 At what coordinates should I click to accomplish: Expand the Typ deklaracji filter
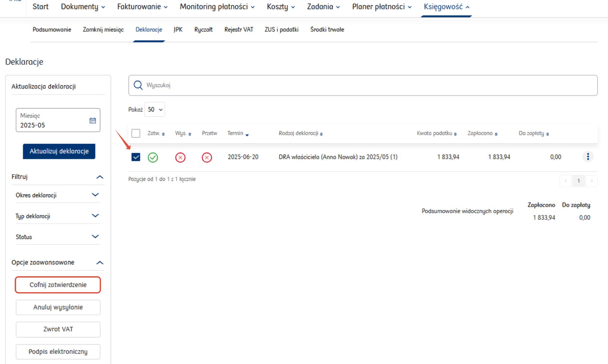pos(95,216)
